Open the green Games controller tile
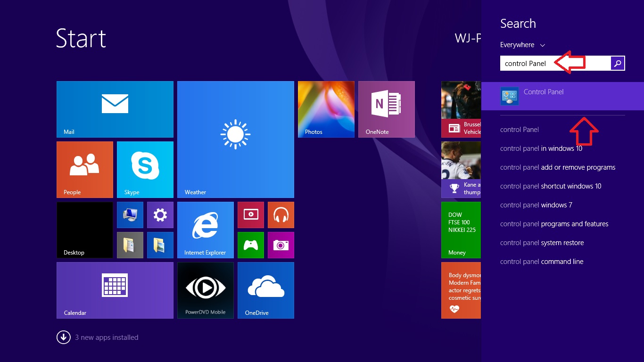 click(x=251, y=245)
